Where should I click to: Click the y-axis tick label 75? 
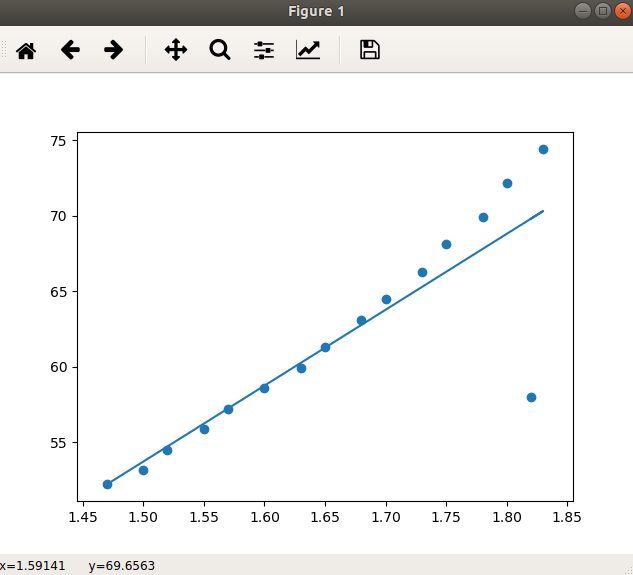click(60, 141)
